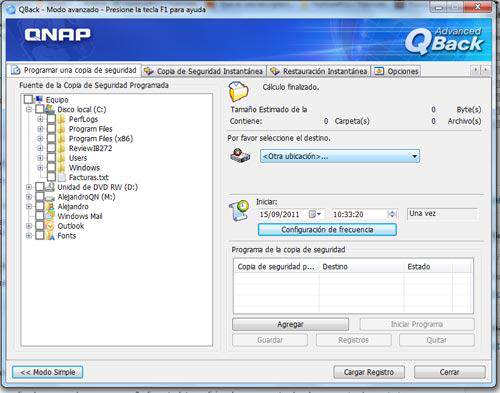Image resolution: width=500 pixels, height=393 pixels.
Task: Select the Alejandro tree item
Action: pyautogui.click(x=73, y=207)
